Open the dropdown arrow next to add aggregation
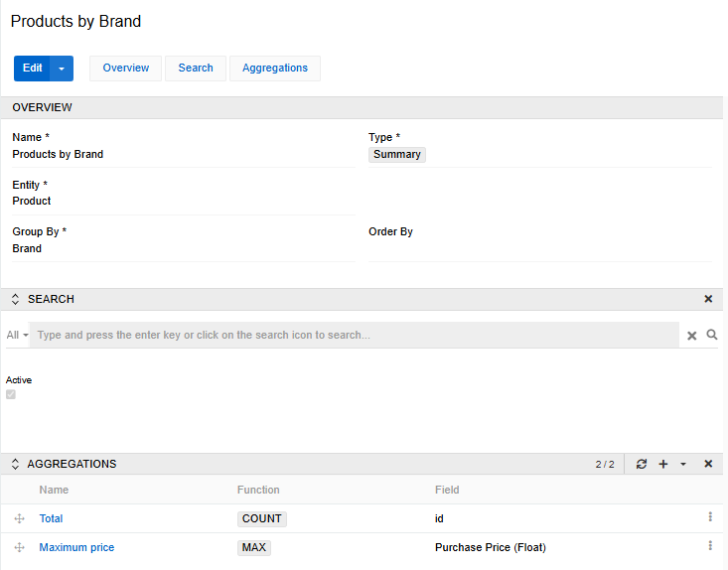The width and height of the screenshot is (728, 570). (683, 464)
